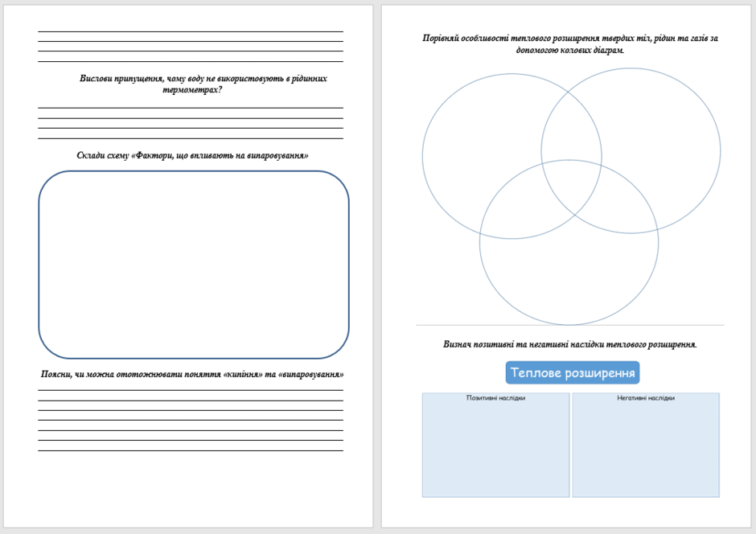Select the large rounded rectangle for the evaporation scheme
The image size is (756, 534).
point(193,265)
